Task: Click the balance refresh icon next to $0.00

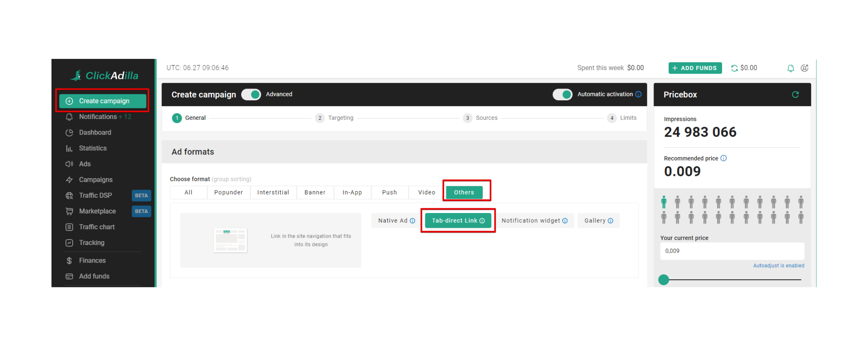Action: click(x=734, y=68)
